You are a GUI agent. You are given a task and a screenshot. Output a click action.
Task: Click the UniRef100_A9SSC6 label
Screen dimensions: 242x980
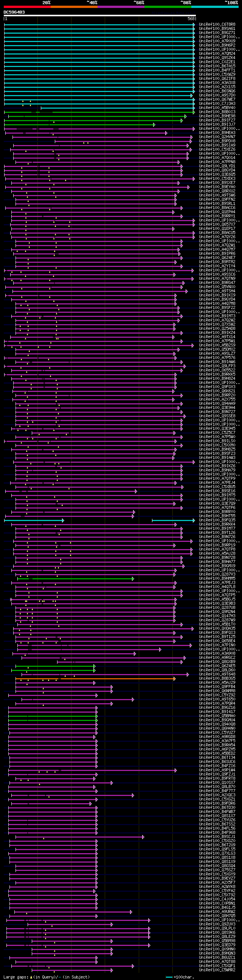pos(217,275)
